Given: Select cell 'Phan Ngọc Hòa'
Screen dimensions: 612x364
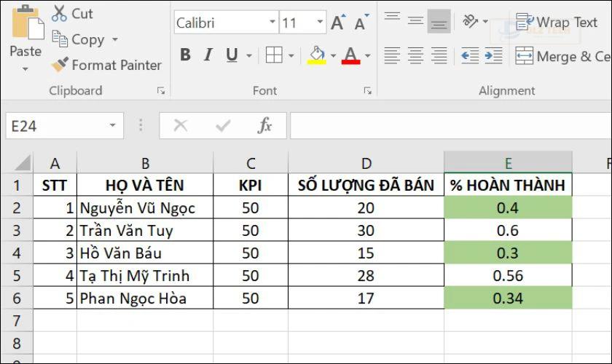Looking at the screenshot, I should click(145, 298).
